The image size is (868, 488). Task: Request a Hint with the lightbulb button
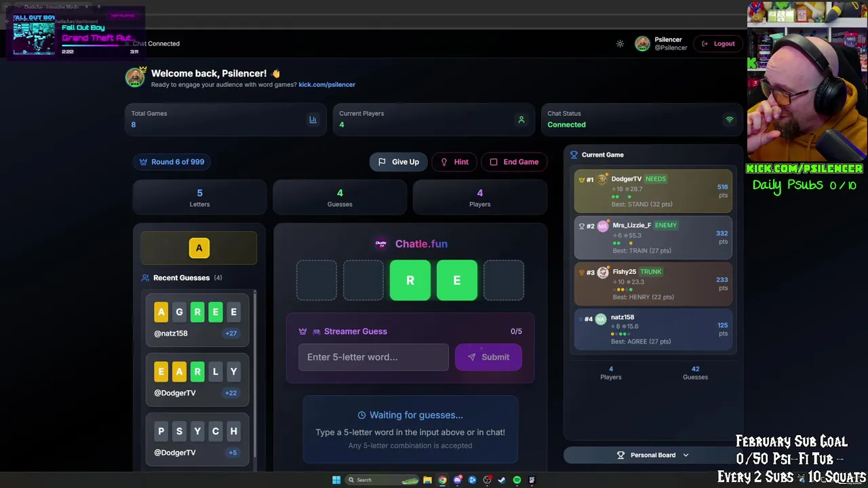(x=454, y=162)
